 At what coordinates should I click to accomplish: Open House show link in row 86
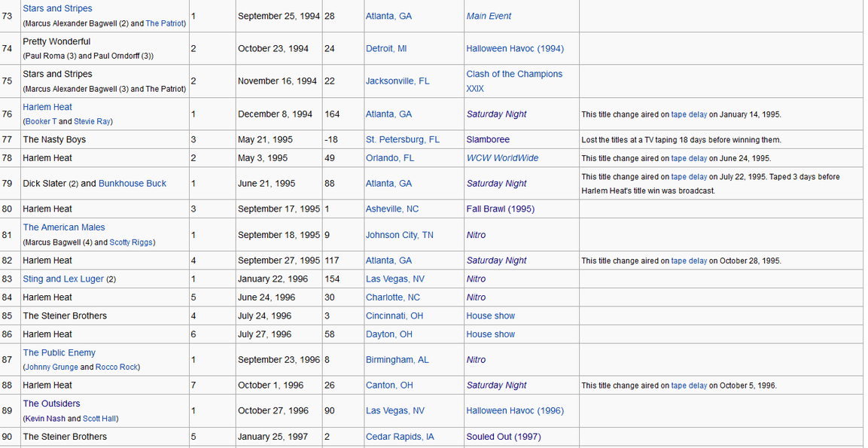pos(491,334)
